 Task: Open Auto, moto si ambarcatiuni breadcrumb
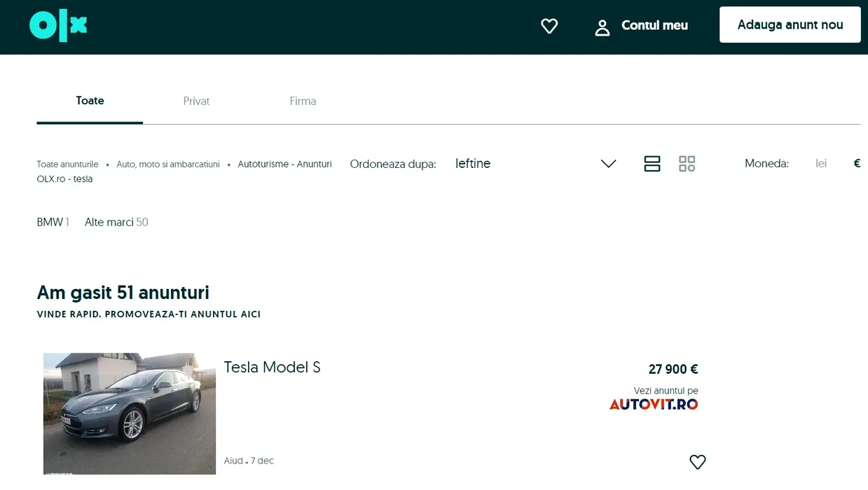pyautogui.click(x=168, y=164)
